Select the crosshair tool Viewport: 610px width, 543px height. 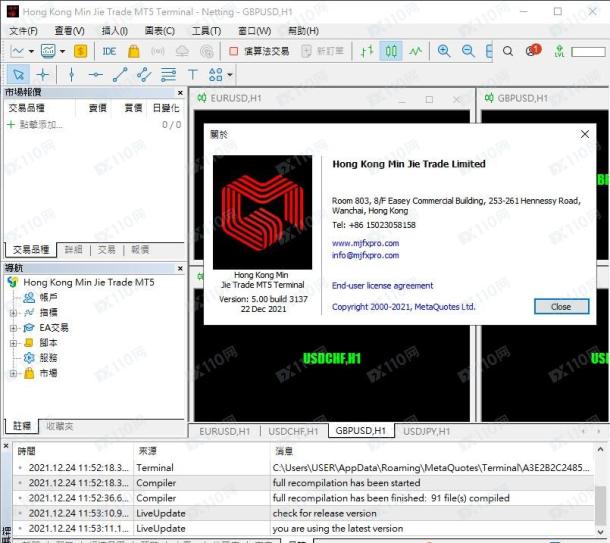coord(43,74)
